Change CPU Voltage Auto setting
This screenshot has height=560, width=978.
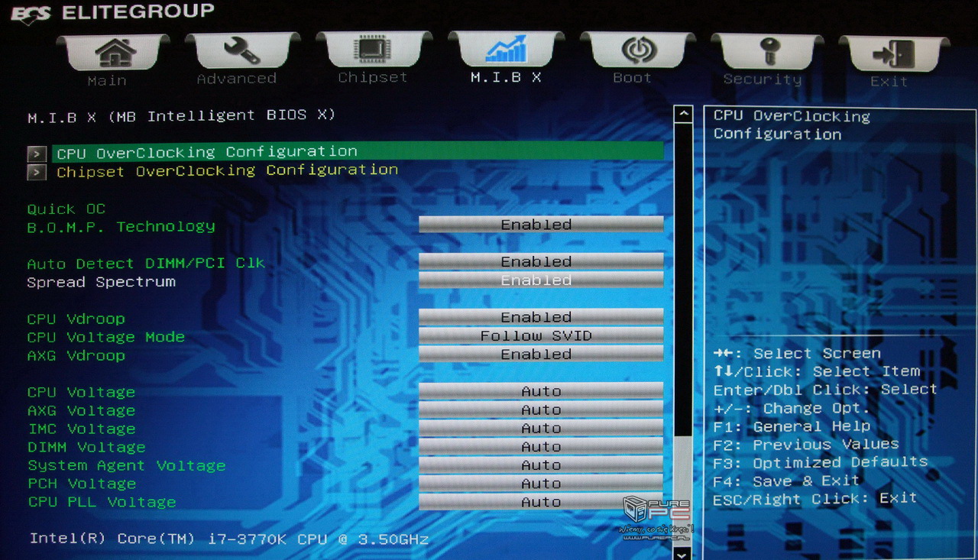point(541,391)
